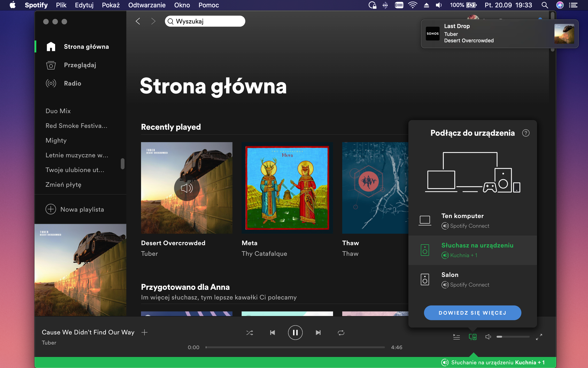Image resolution: width=588 pixels, height=368 pixels.
Task: Click the eject icon in menu bar
Action: point(426,5)
